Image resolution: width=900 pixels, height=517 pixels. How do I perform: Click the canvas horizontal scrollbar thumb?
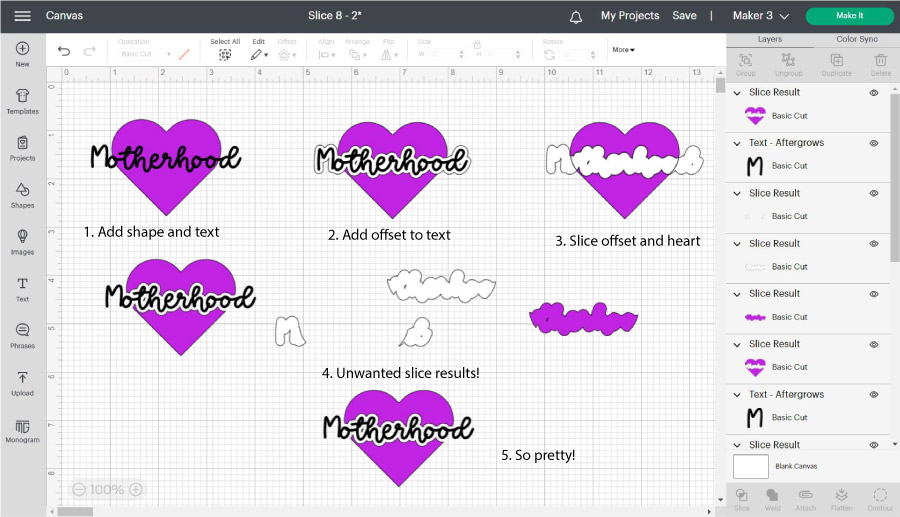point(75,511)
